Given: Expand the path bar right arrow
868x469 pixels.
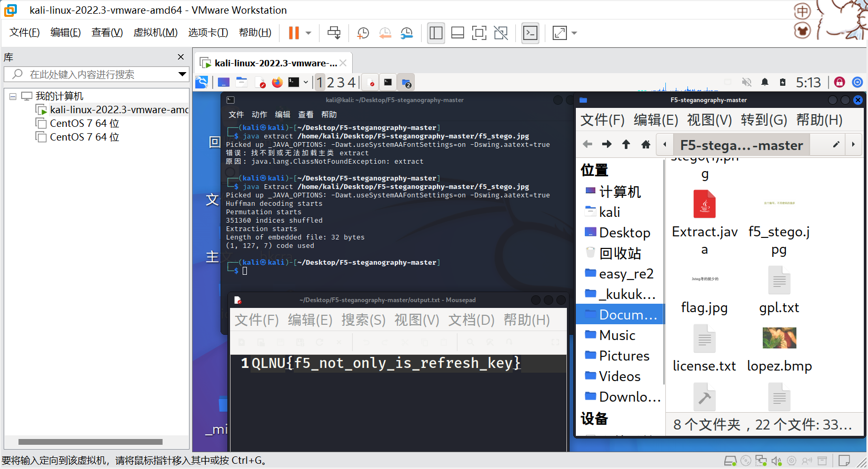Looking at the screenshot, I should point(853,144).
